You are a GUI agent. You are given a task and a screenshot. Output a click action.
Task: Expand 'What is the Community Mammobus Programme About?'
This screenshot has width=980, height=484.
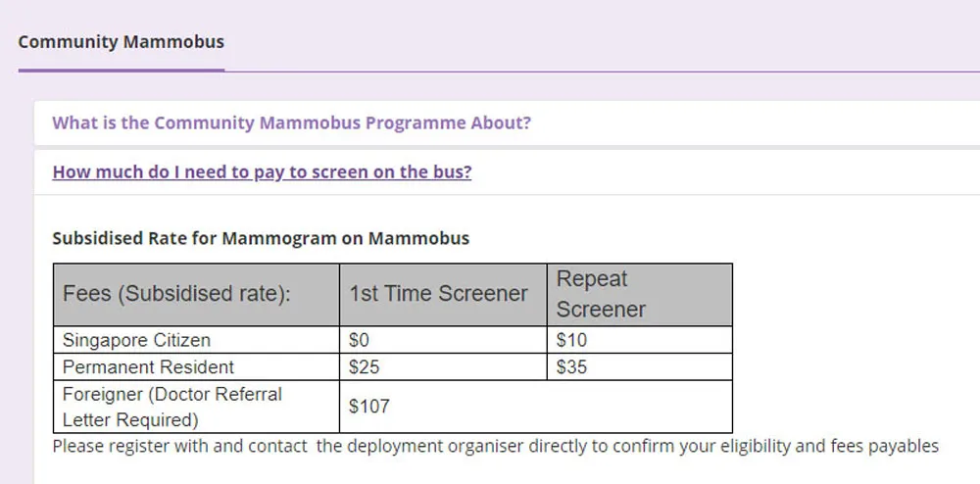click(291, 122)
